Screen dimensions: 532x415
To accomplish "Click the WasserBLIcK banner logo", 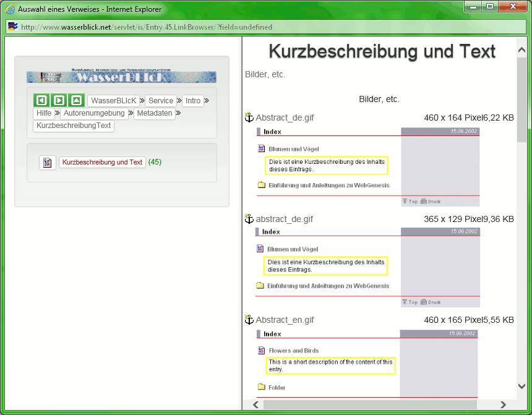I will pos(121,77).
